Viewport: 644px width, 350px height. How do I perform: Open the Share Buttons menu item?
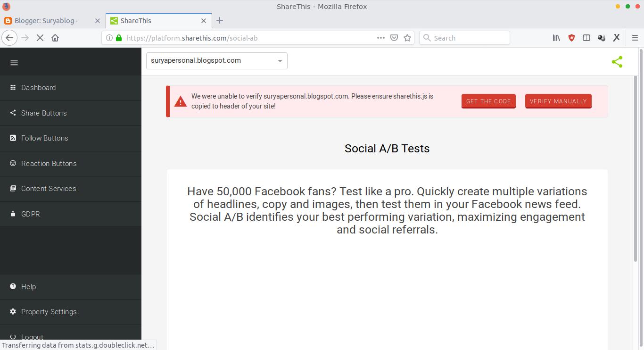71,113
